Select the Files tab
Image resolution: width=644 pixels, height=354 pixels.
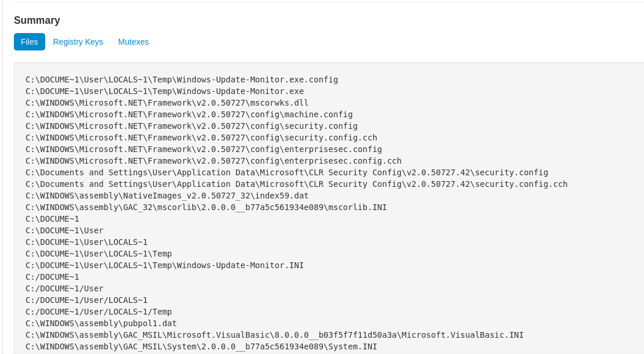[29, 42]
